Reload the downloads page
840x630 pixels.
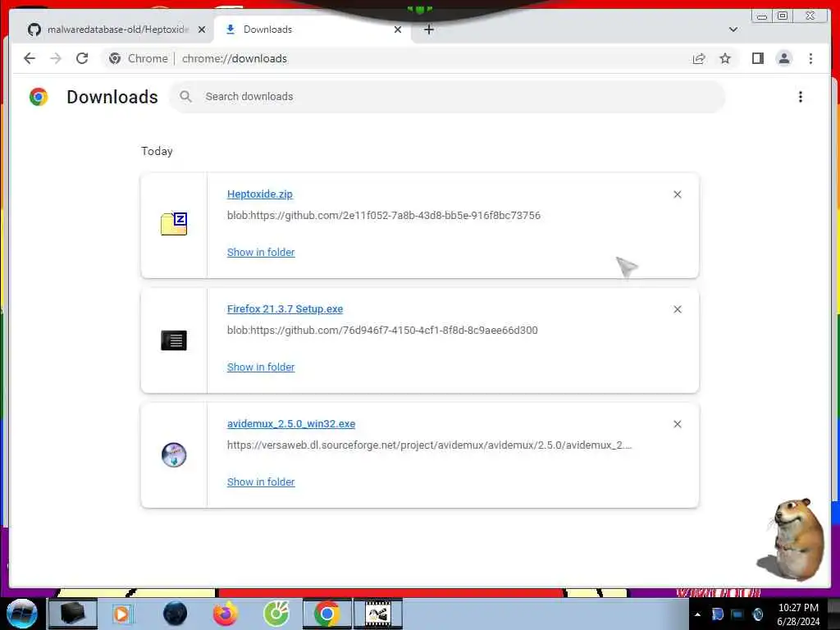point(82,58)
